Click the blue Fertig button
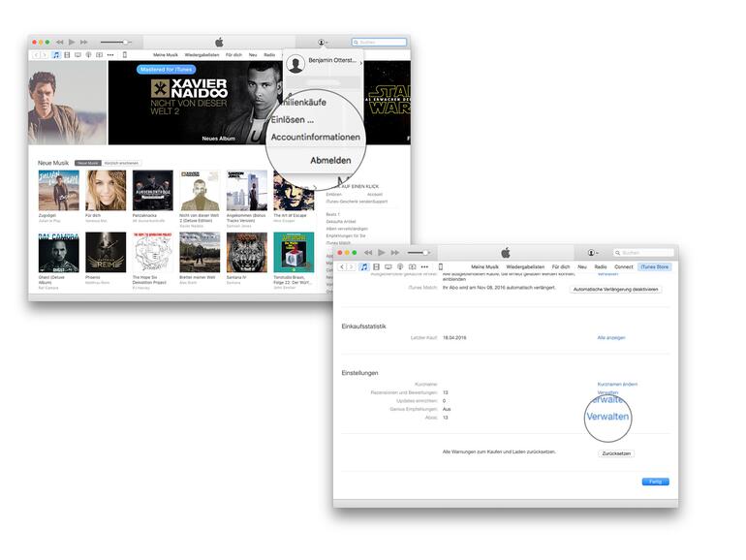746x560 pixels. (656, 482)
